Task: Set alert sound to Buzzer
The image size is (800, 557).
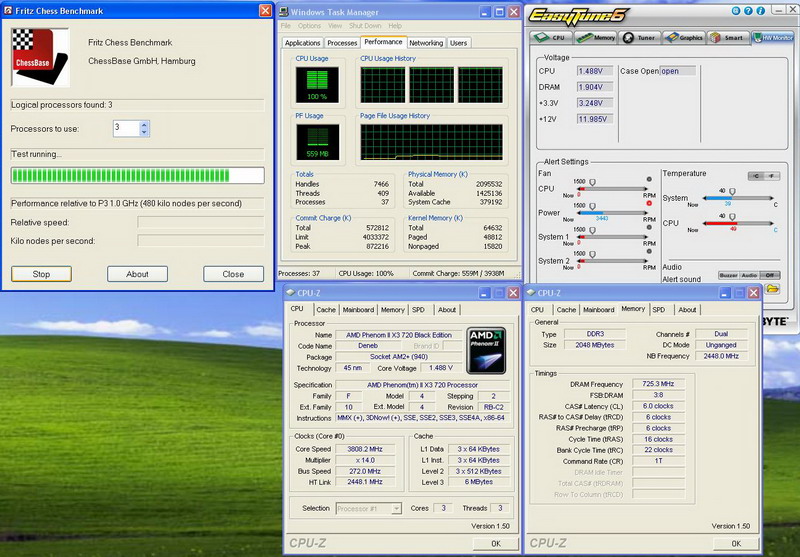Action: tap(727, 275)
